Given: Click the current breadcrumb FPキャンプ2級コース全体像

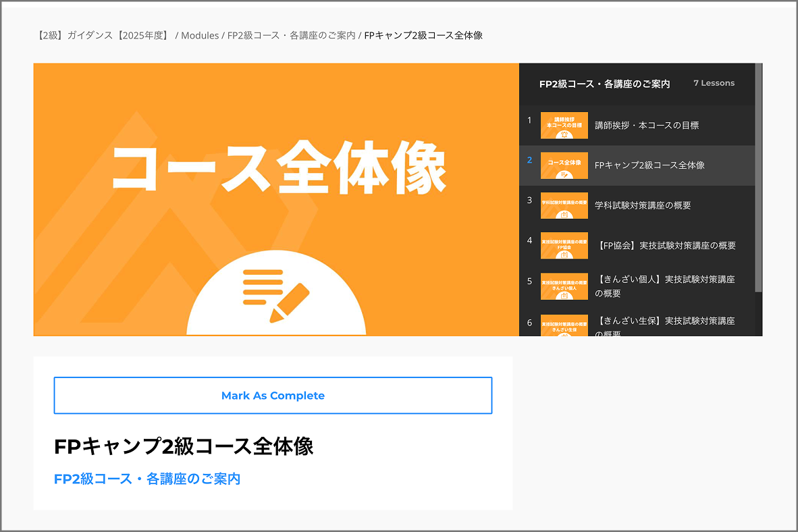Looking at the screenshot, I should pyautogui.click(x=423, y=35).
